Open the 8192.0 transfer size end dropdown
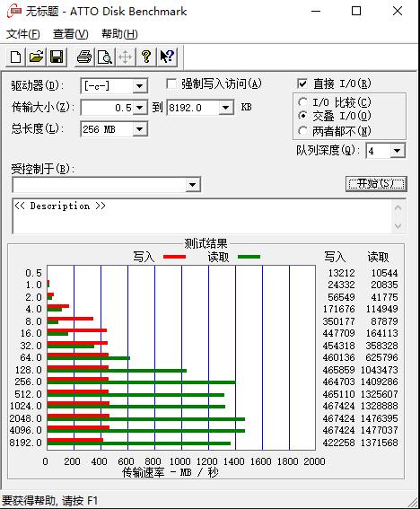 coord(225,108)
